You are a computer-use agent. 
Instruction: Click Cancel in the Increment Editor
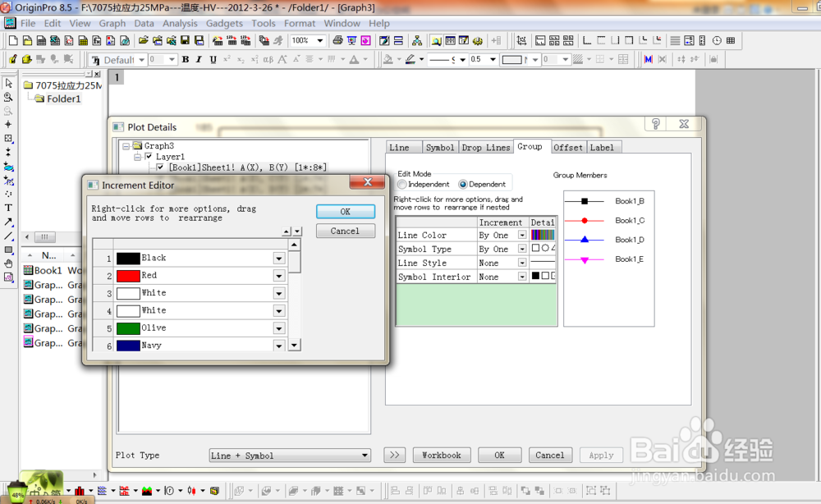(346, 231)
